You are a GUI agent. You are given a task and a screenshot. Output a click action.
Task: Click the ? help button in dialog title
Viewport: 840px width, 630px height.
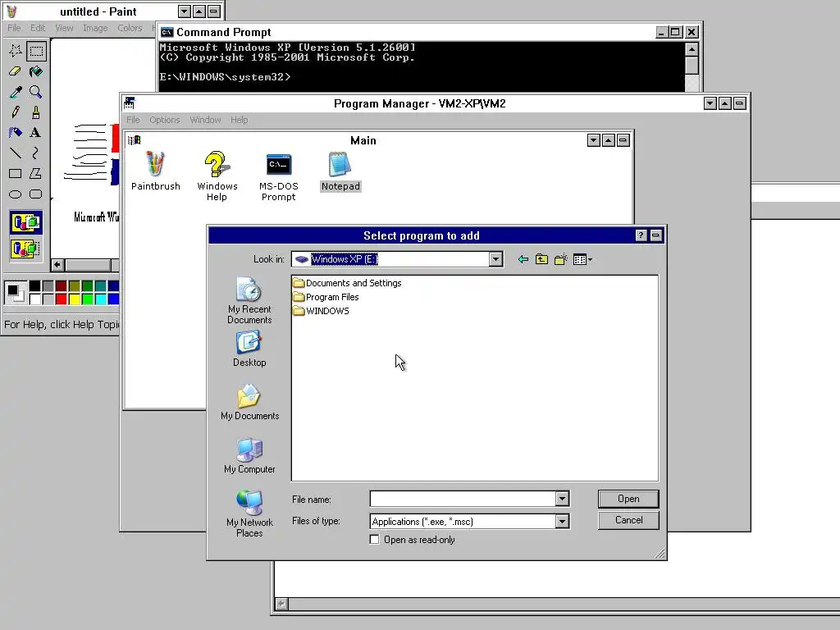pos(641,235)
